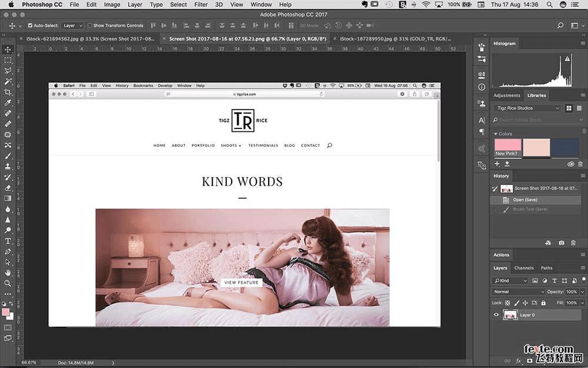Switch to the Adjustments panel tab
Viewport: 588px width, 368px height.
[506, 95]
